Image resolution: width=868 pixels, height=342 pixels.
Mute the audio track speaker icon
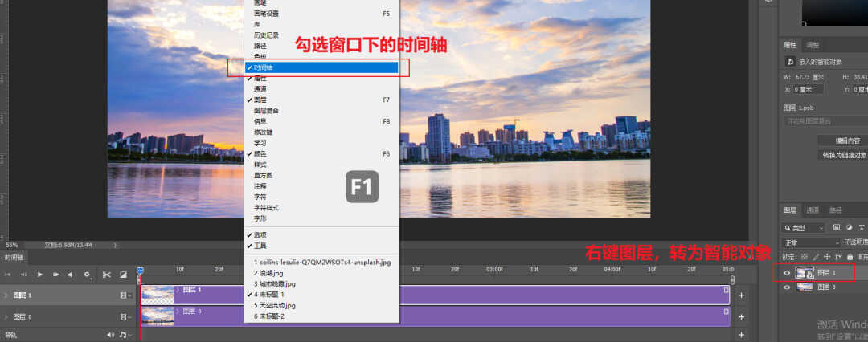click(110, 334)
